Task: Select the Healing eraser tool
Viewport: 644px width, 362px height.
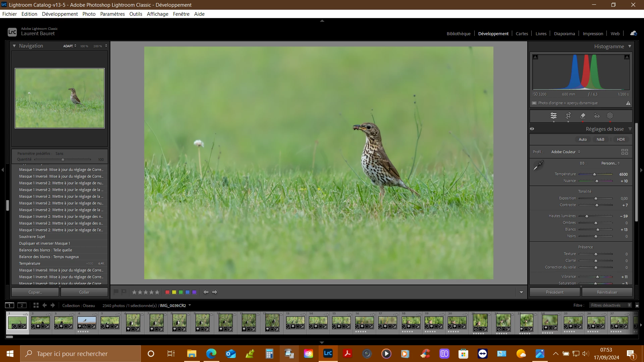Action: (x=583, y=116)
